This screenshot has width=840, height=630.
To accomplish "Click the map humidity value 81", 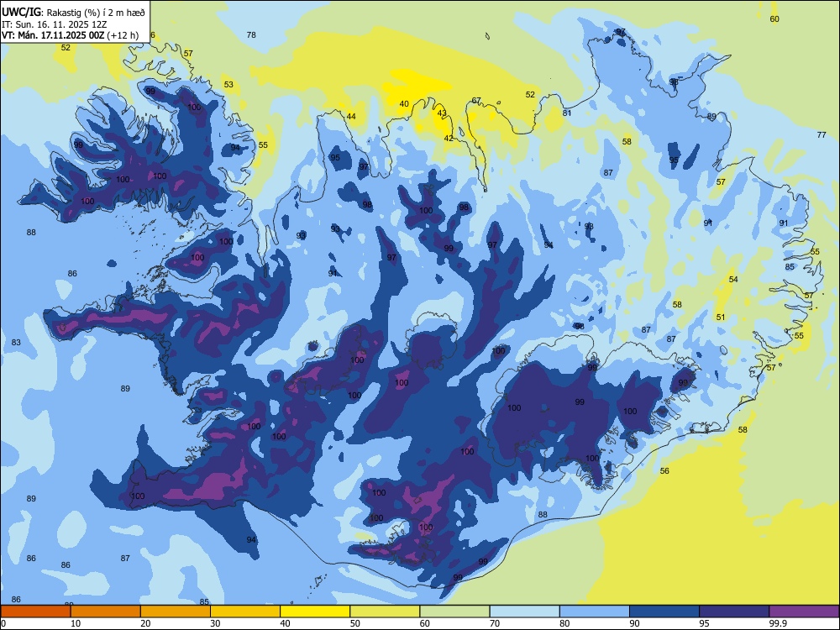I will [x=567, y=113].
